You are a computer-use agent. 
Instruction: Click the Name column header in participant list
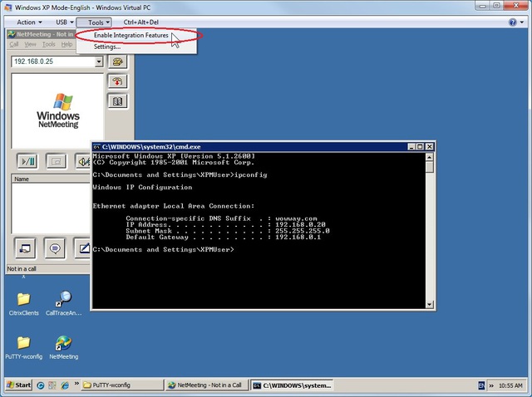tap(51, 179)
